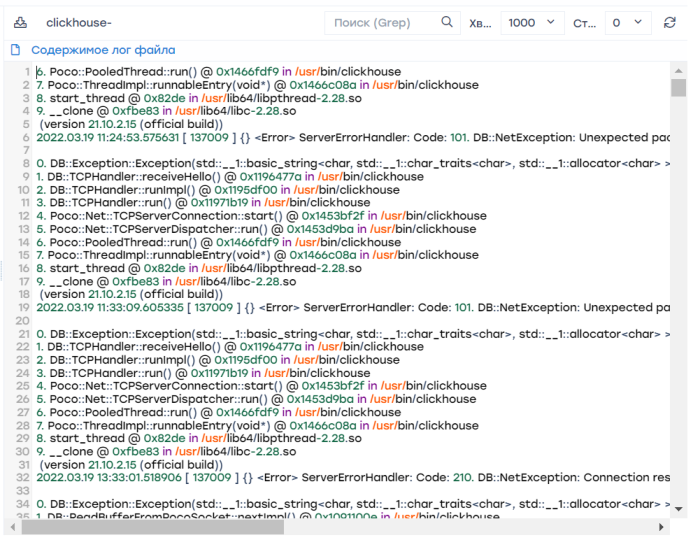Image resolution: width=700 pixels, height=540 pixels.
Task: Click the horizontal scrollbar right arrow
Action: 664,527
